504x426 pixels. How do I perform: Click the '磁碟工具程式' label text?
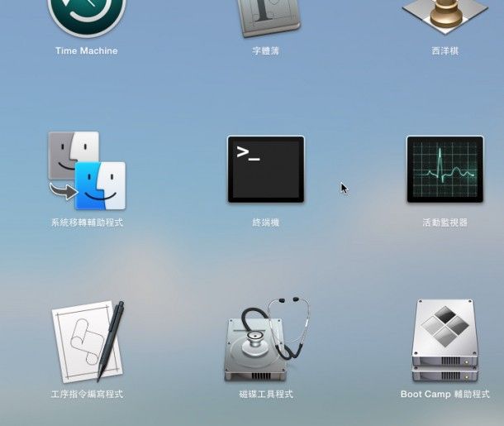[x=266, y=394]
